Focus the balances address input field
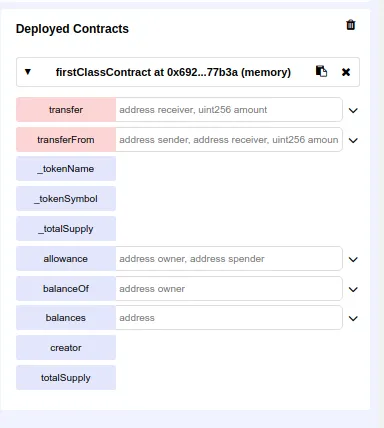This screenshot has width=384, height=428. (229, 318)
